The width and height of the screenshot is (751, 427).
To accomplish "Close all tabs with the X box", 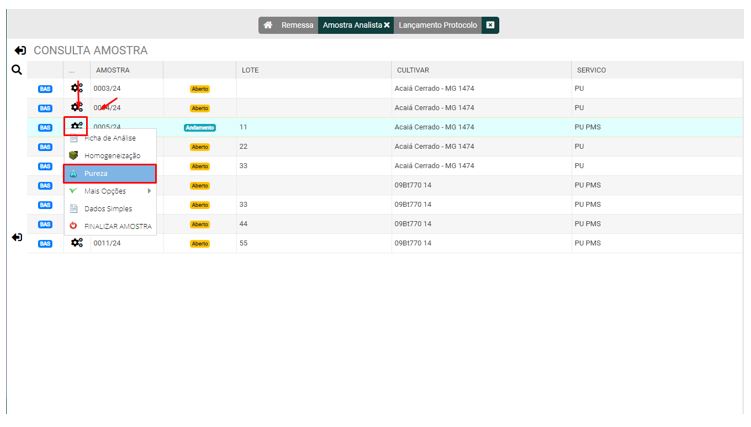I will [x=490, y=25].
